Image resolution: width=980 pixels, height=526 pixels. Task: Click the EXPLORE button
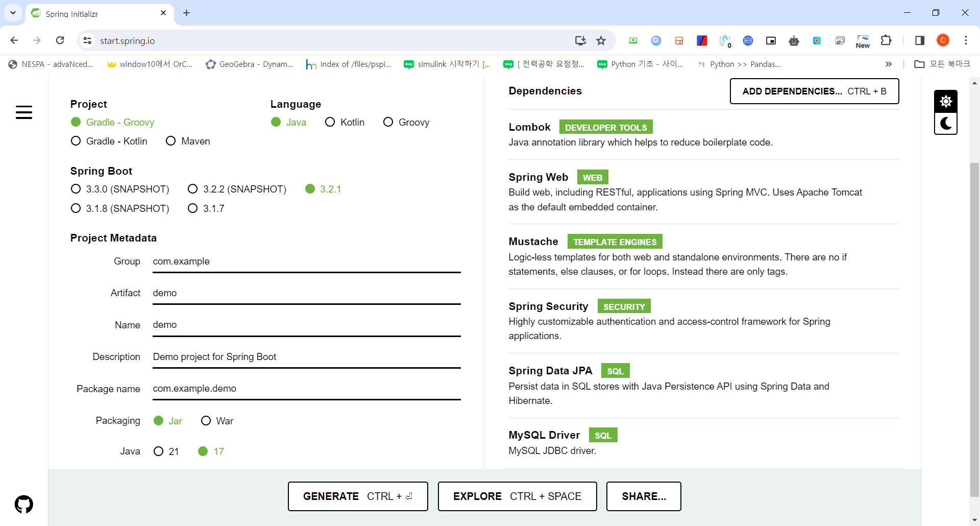coord(517,496)
